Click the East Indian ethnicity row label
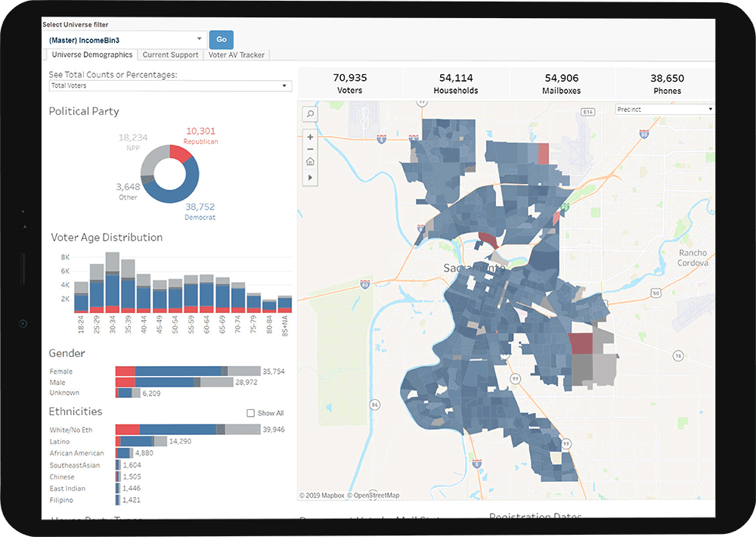 (x=67, y=489)
